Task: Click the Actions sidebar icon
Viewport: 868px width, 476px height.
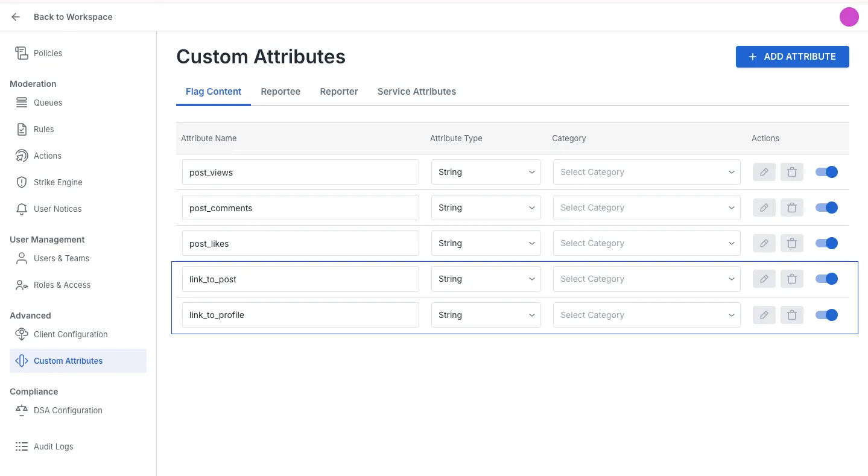Action: 22,156
